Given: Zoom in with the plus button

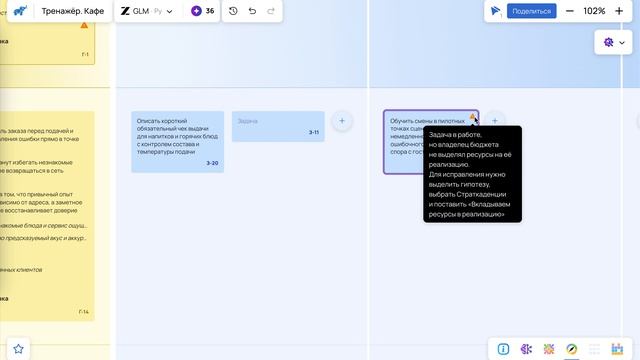Looking at the screenshot, I should (x=619, y=11).
